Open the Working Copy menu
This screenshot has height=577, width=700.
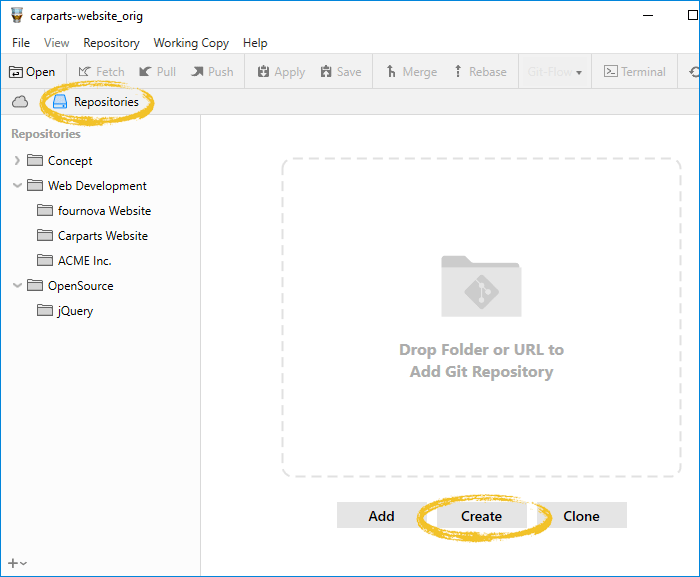point(191,43)
